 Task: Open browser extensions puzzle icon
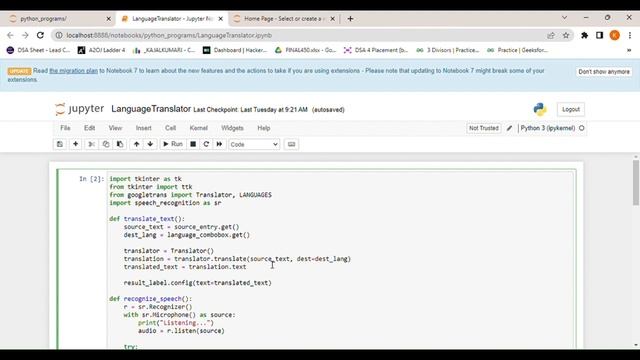pyautogui.click(x=584, y=36)
